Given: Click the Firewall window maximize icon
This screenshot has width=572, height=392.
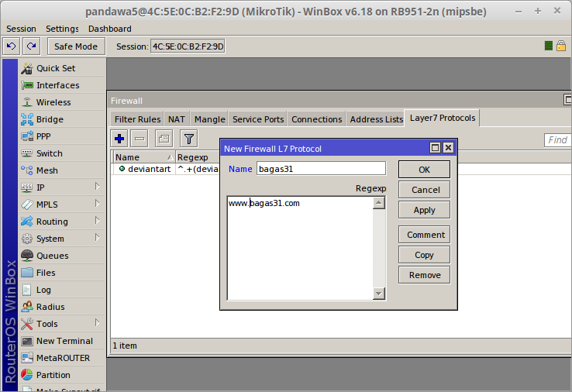Looking at the screenshot, I should click(x=567, y=99).
